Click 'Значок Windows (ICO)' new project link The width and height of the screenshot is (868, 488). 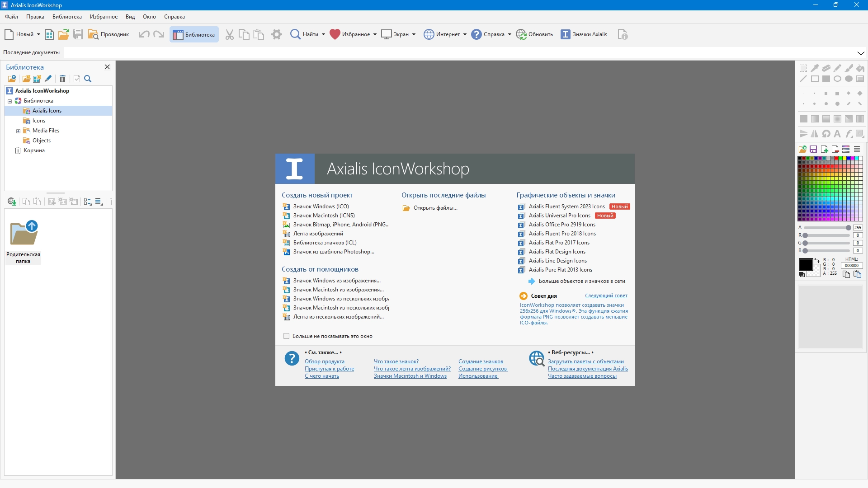321,206
